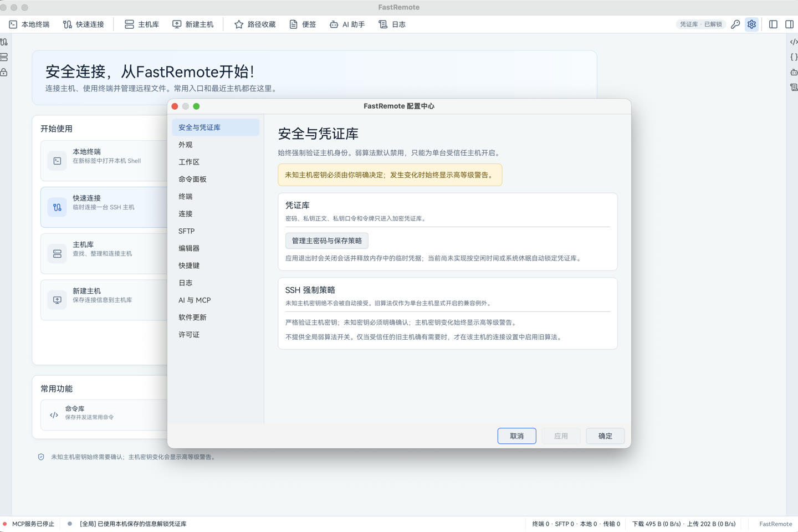Open the 新建主机 card under 开始使用

[104, 300]
